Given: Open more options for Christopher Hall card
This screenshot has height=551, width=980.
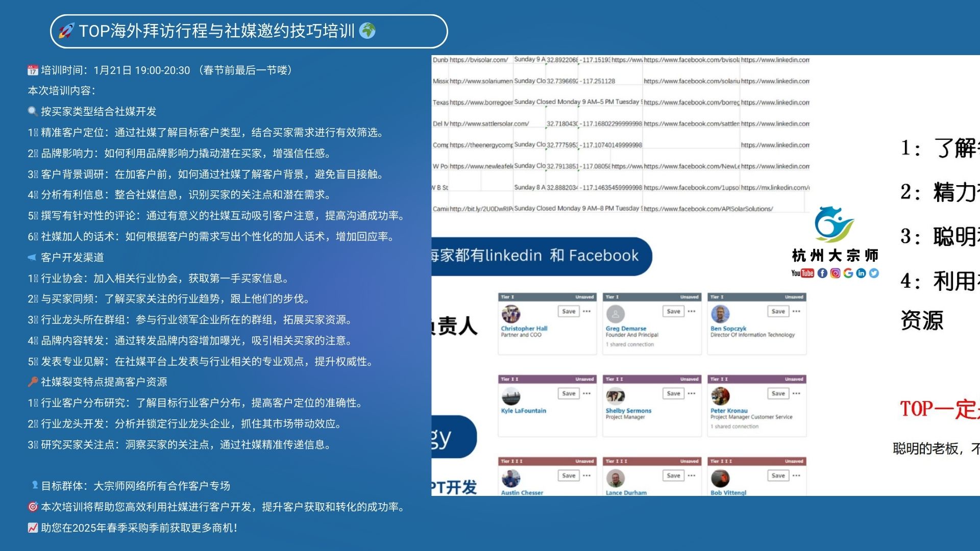Looking at the screenshot, I should pos(587,311).
